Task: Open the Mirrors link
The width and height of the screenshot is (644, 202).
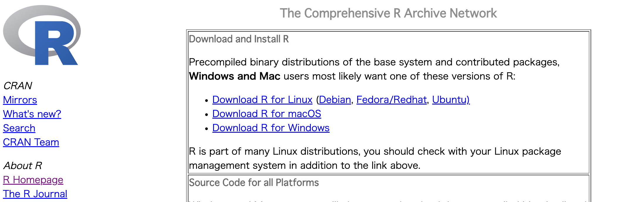Action: pyautogui.click(x=20, y=100)
